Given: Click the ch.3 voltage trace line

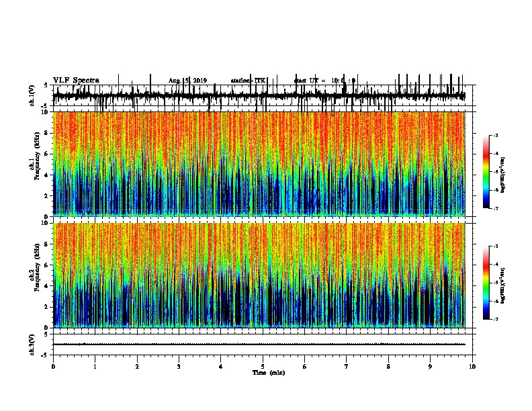Looking at the screenshot, I should click(x=259, y=345).
